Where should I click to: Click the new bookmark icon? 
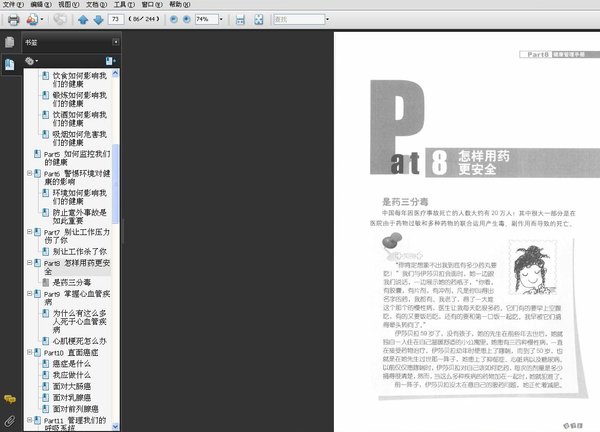point(111,61)
